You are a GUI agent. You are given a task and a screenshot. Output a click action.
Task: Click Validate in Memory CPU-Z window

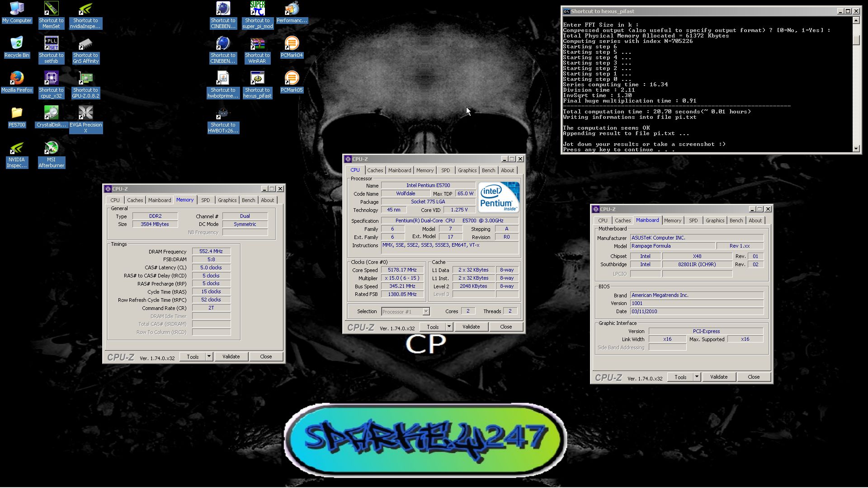231,357
